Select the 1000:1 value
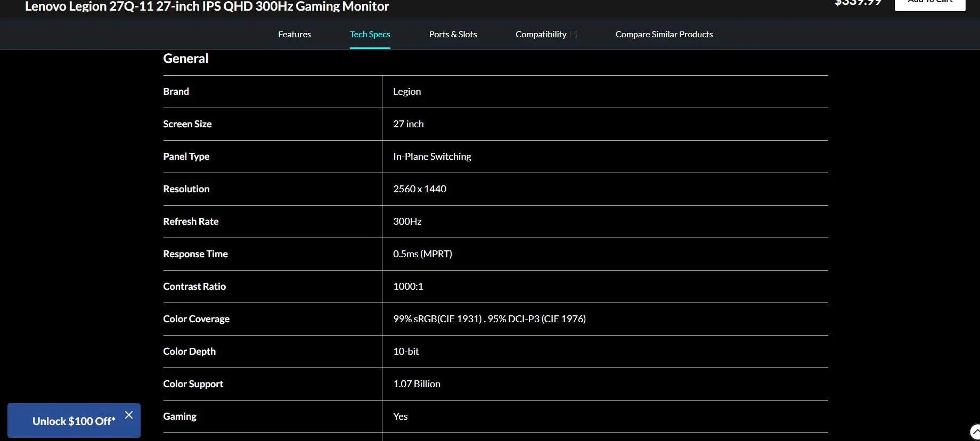 (x=408, y=287)
